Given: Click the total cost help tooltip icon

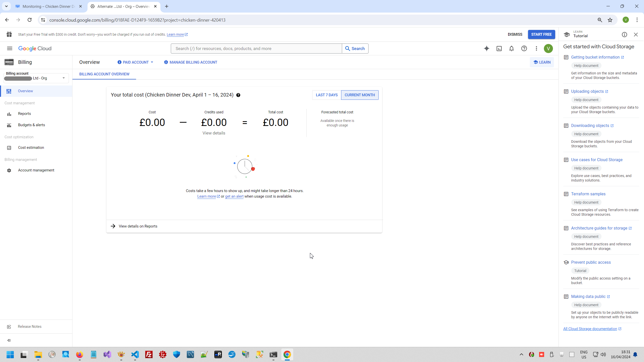Looking at the screenshot, I should coord(238,95).
